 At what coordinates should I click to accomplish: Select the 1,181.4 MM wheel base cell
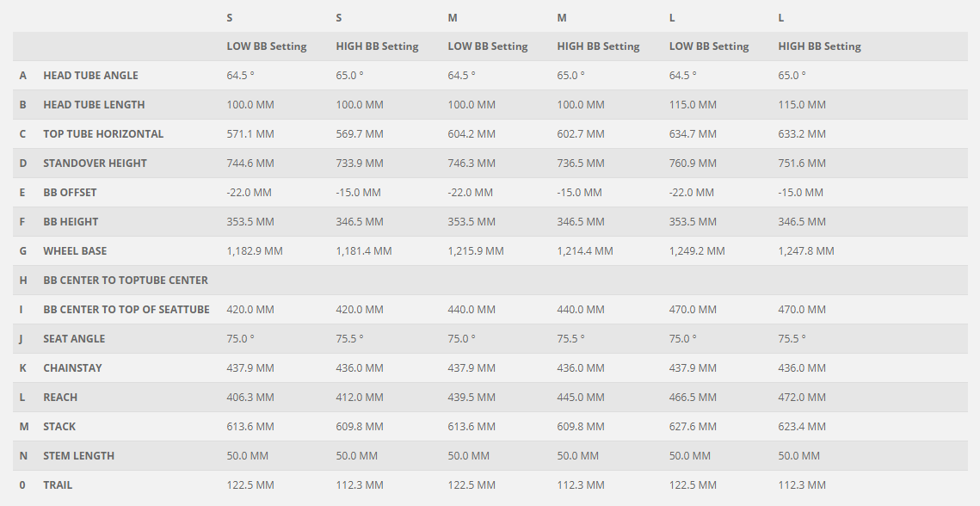(364, 251)
